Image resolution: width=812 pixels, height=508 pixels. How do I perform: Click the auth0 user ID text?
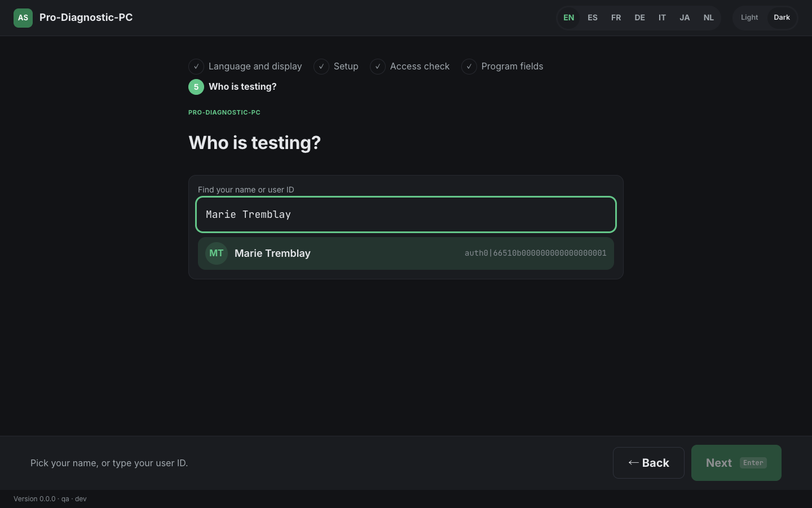tap(536, 253)
